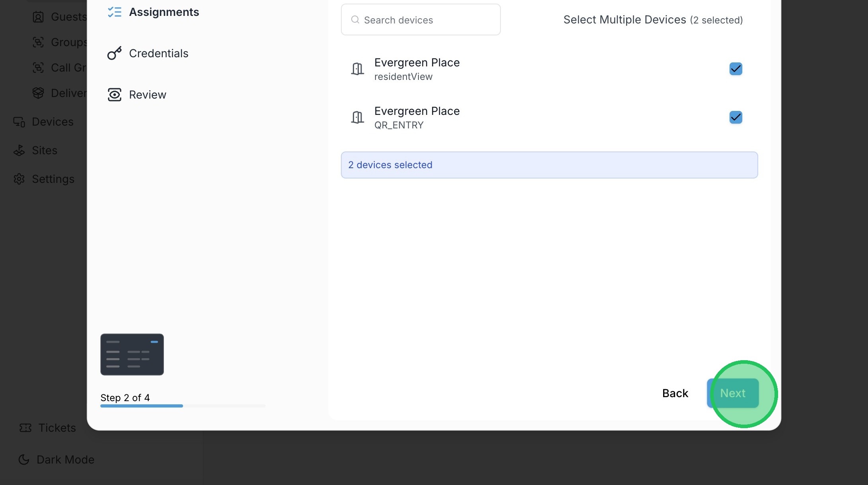Click the Step 2 of 4 progress bar

(183, 406)
